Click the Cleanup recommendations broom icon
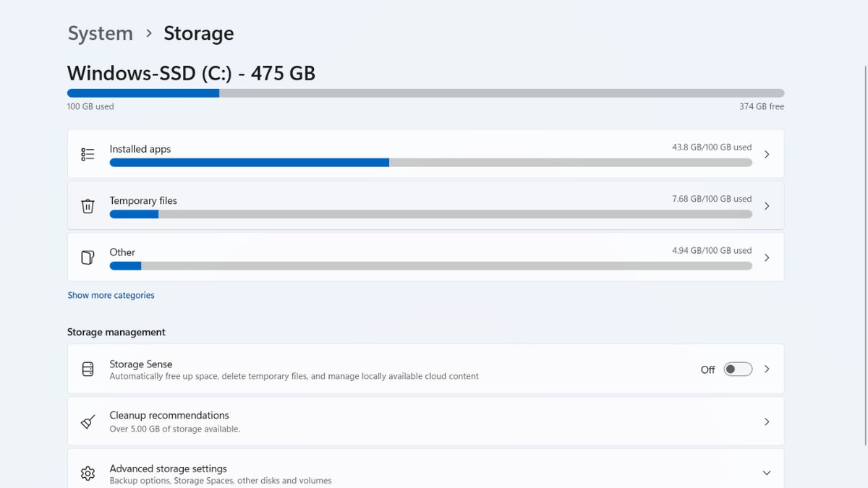This screenshot has height=488, width=868. pos(88,421)
